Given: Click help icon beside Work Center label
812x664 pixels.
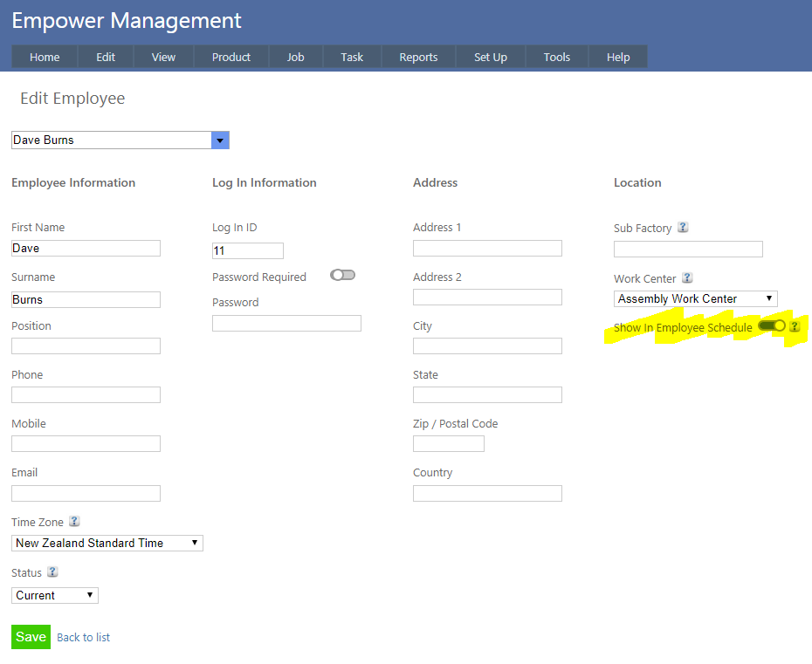Looking at the screenshot, I should pos(687,278).
